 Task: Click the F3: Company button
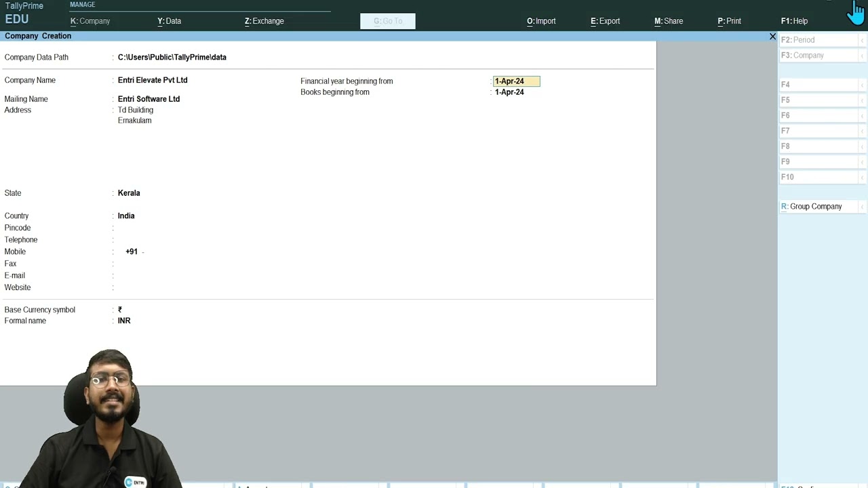[818, 56]
